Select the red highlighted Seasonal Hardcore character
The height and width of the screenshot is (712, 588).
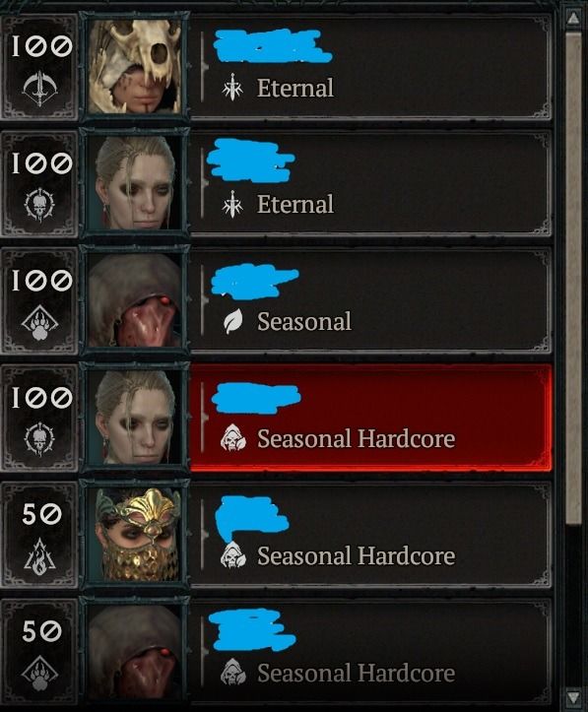[x=371, y=418]
